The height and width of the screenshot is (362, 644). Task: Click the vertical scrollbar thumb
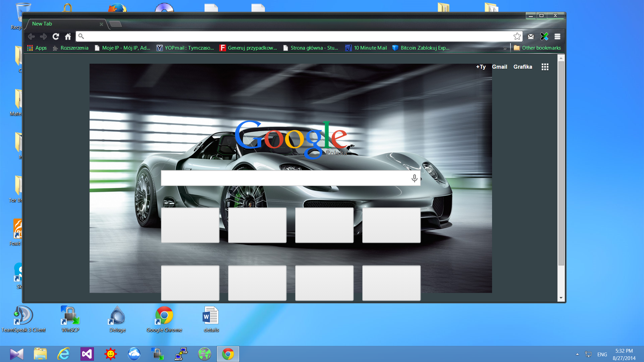coord(561,163)
